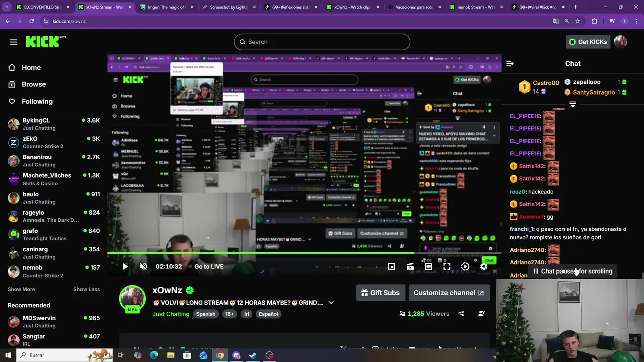Viewport: 644px width, 362px height.
Task: Open Microsoft Edge from taskbar
Action: click(154, 355)
